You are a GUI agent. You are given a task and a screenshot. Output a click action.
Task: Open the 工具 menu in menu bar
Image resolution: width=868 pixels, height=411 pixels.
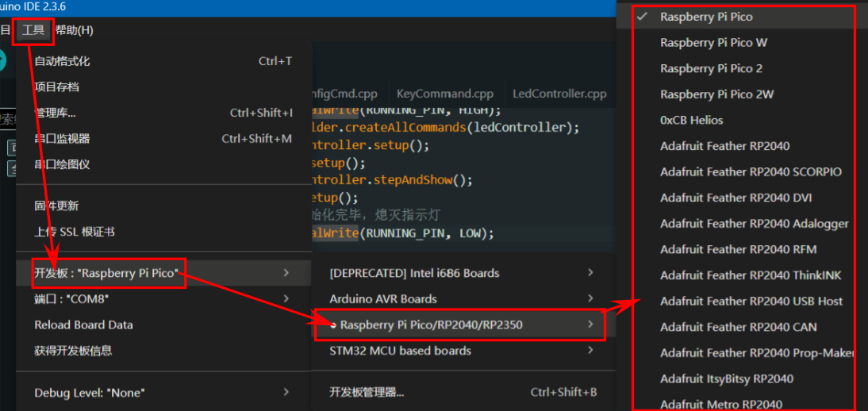pos(33,30)
